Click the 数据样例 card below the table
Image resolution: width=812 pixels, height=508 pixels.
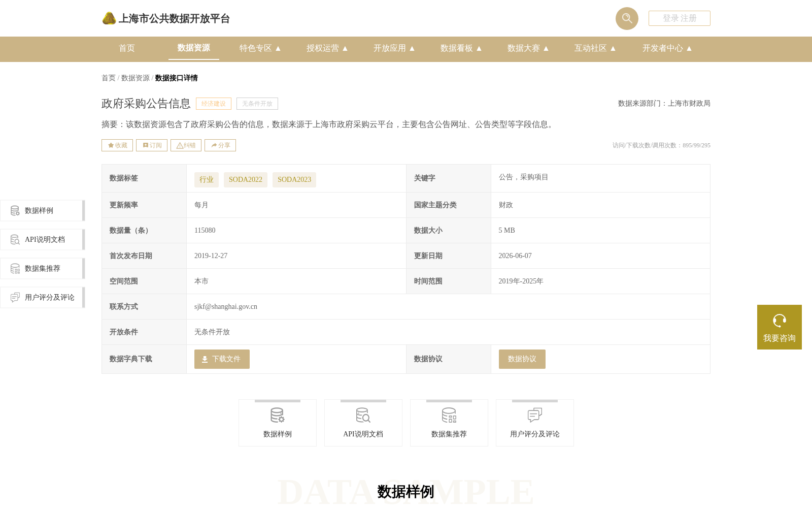[278, 423]
